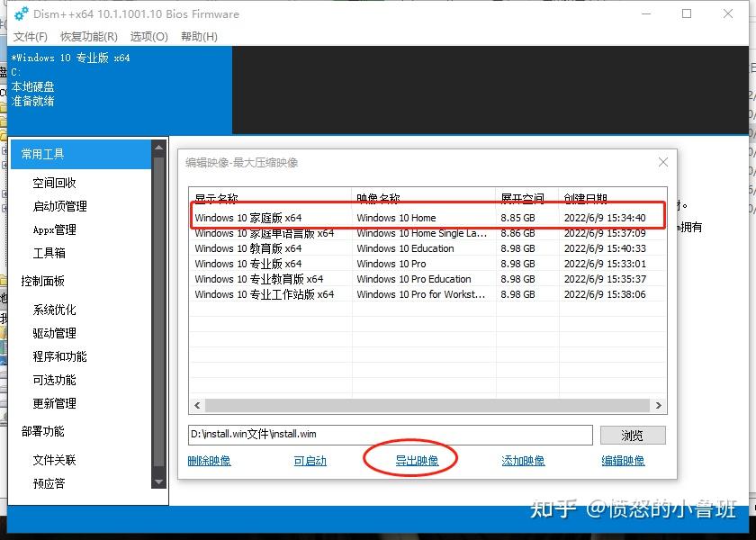
Task: Minimize the Dism++ window
Action: pyautogui.click(x=646, y=13)
